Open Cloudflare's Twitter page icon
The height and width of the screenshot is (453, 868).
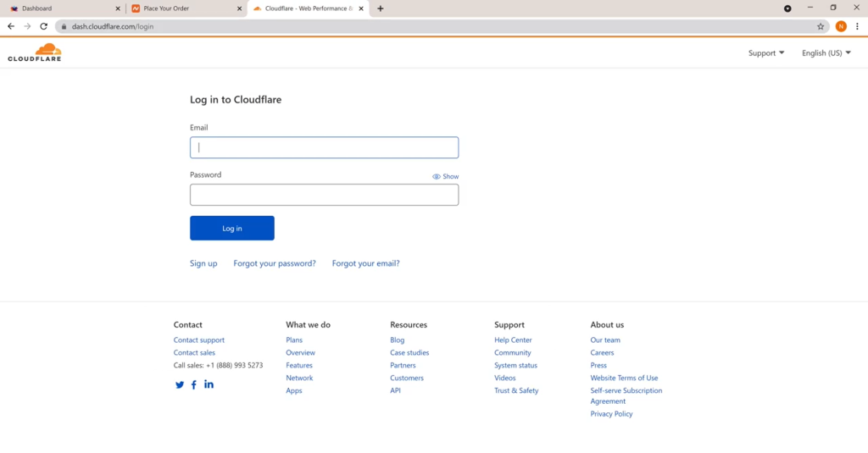point(180,385)
